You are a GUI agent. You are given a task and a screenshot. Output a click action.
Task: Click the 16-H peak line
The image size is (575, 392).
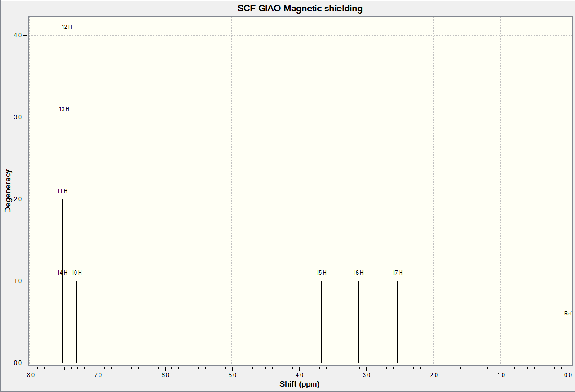pos(358,322)
